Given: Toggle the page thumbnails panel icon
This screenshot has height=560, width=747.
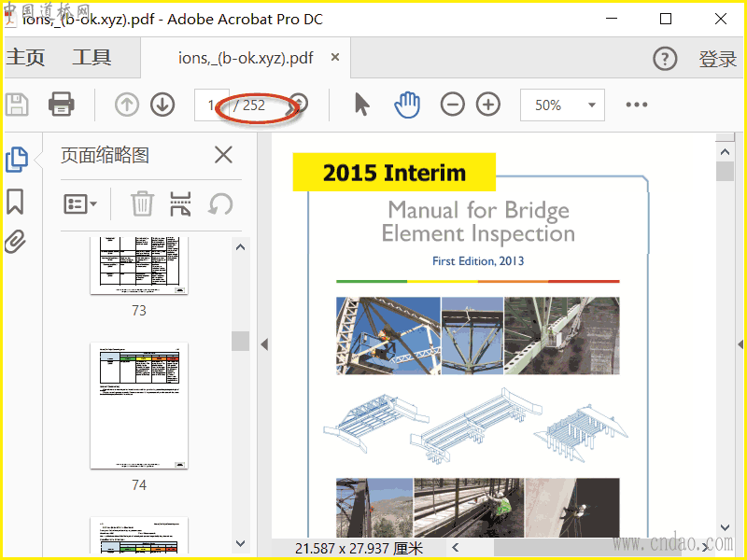Looking at the screenshot, I should 17,160.
